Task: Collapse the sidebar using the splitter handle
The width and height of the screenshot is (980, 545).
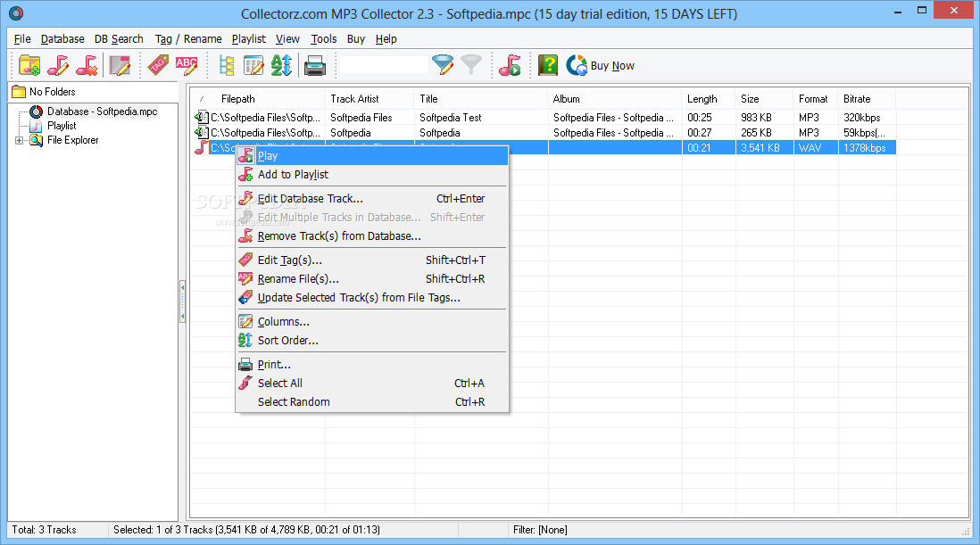Action: (182, 301)
